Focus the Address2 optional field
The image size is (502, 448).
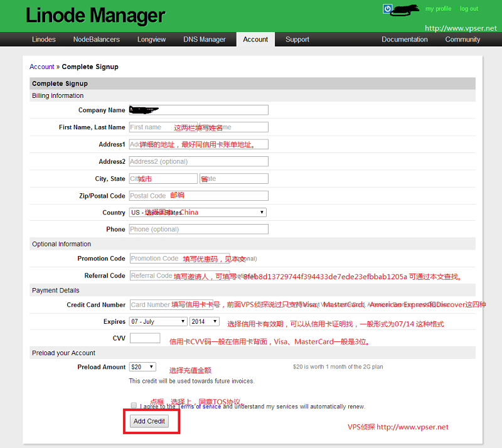coord(199,161)
